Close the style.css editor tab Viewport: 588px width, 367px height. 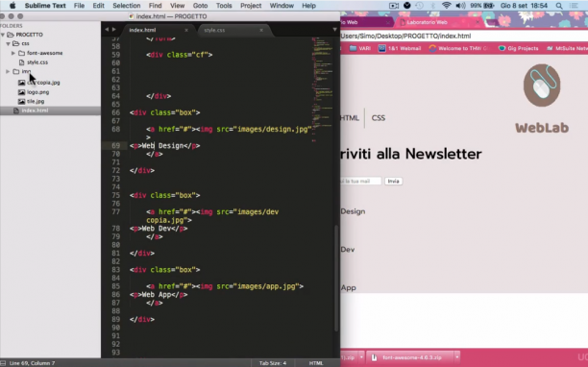click(261, 30)
